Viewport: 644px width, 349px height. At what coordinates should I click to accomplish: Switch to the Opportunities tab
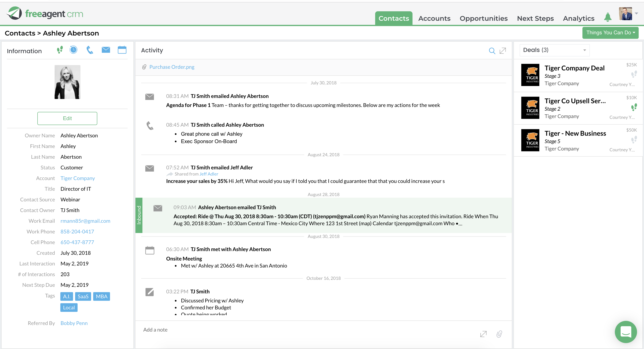tap(484, 18)
